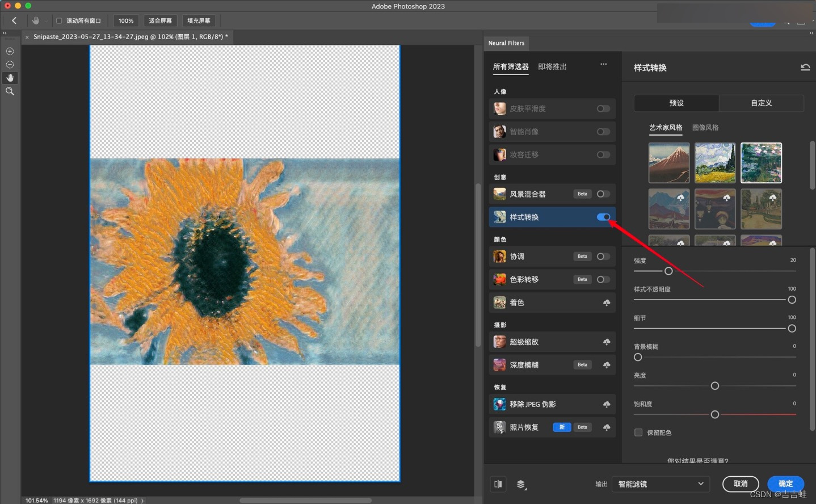816x504 pixels.
Task: Click the 饱和度 slider handle
Action: pos(715,414)
